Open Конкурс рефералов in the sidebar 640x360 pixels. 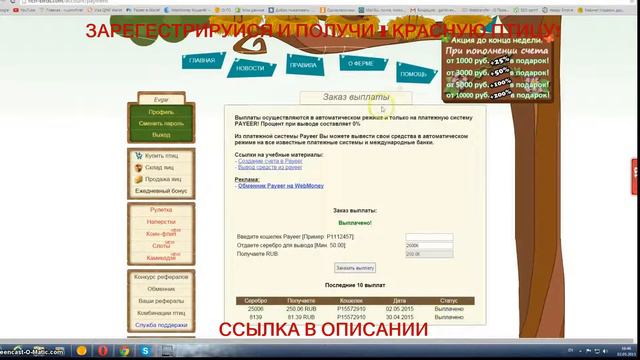click(x=161, y=277)
